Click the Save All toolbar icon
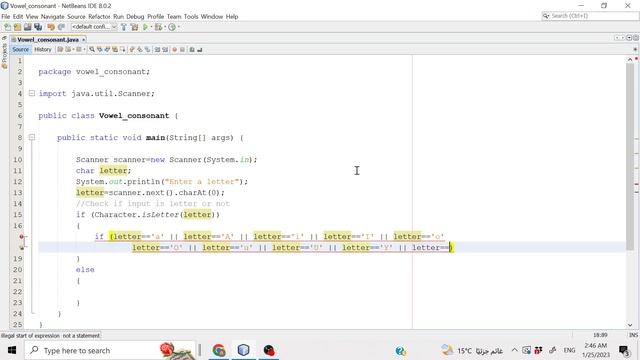This screenshot has width=640, height=360. point(38,27)
